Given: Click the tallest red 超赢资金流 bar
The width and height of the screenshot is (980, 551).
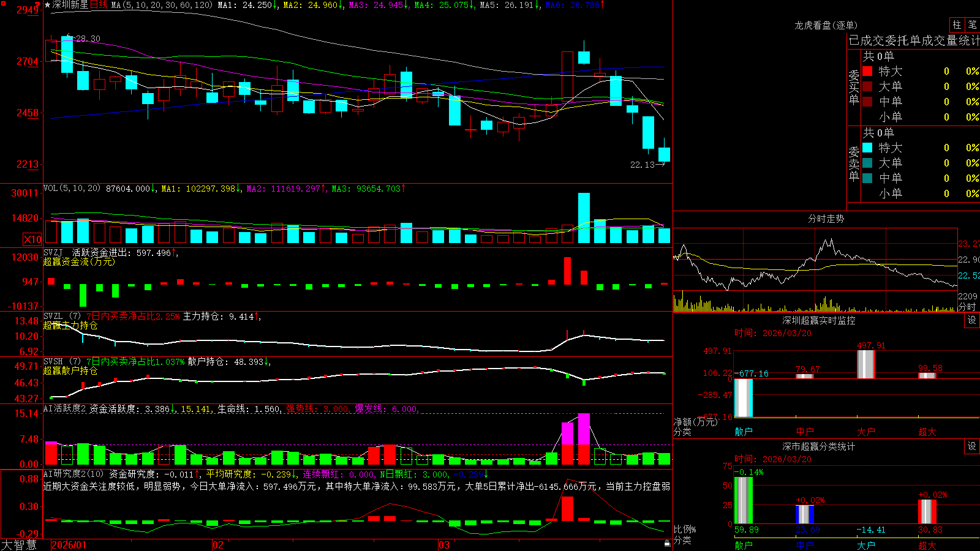Looking at the screenshot, I should pyautogui.click(x=568, y=271).
